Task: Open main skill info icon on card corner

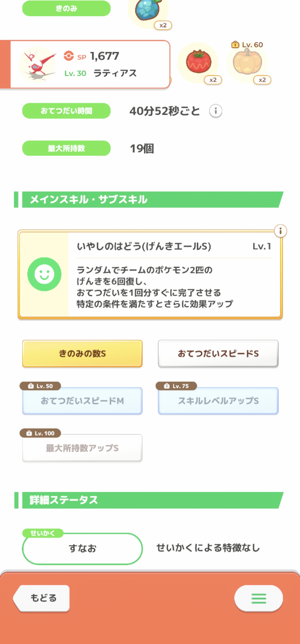Action: coord(280,231)
